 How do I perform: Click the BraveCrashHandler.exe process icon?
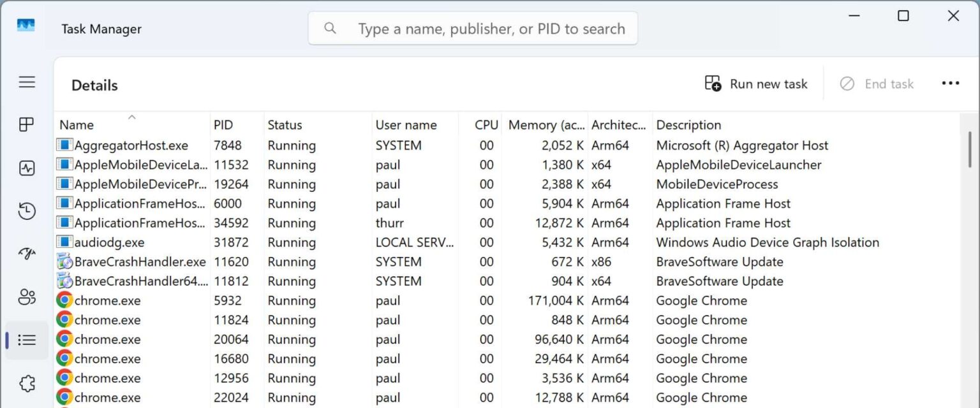point(64,261)
